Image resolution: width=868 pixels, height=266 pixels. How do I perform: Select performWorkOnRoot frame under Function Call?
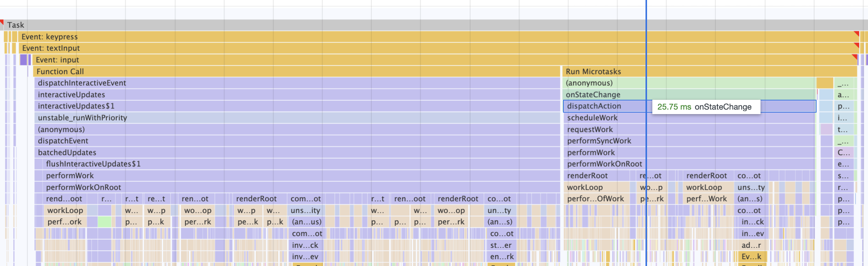coord(301,187)
